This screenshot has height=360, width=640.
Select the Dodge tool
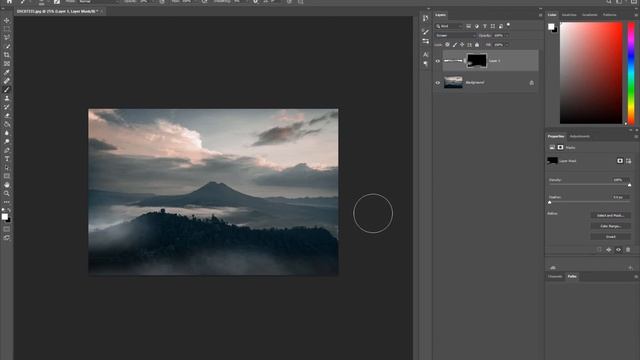point(7,142)
